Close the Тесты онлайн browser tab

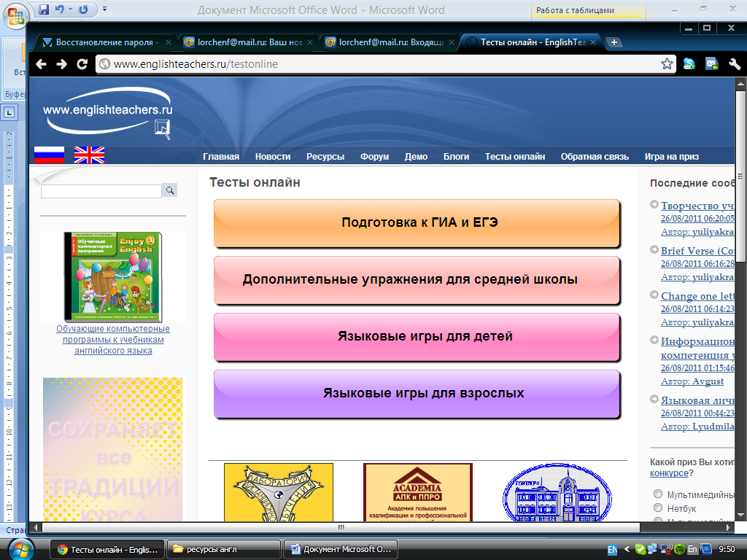tap(593, 42)
